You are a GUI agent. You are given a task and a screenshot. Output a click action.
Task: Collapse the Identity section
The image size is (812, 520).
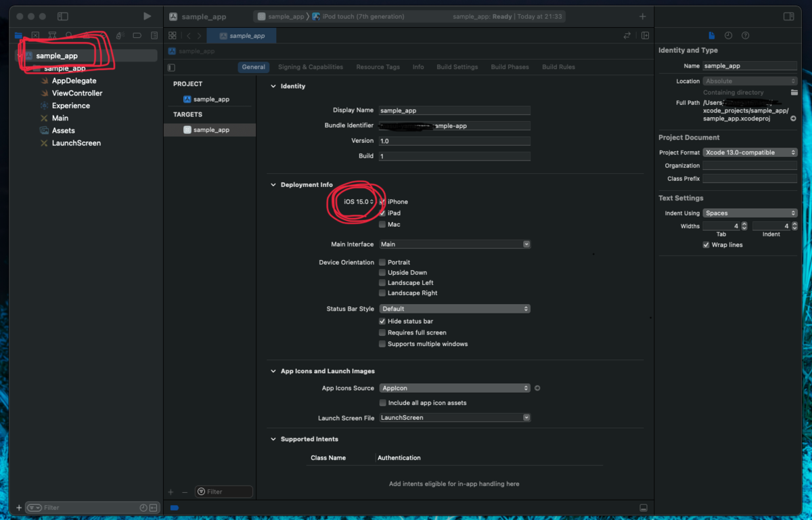click(x=273, y=86)
